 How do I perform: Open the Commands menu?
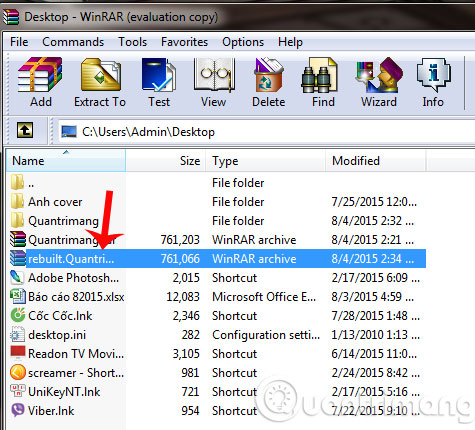click(x=73, y=42)
